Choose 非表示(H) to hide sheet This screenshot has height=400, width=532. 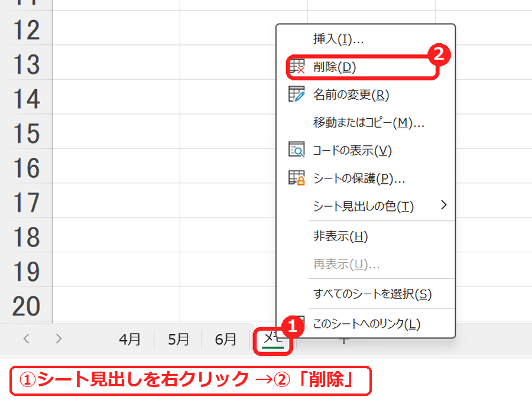pos(365,236)
